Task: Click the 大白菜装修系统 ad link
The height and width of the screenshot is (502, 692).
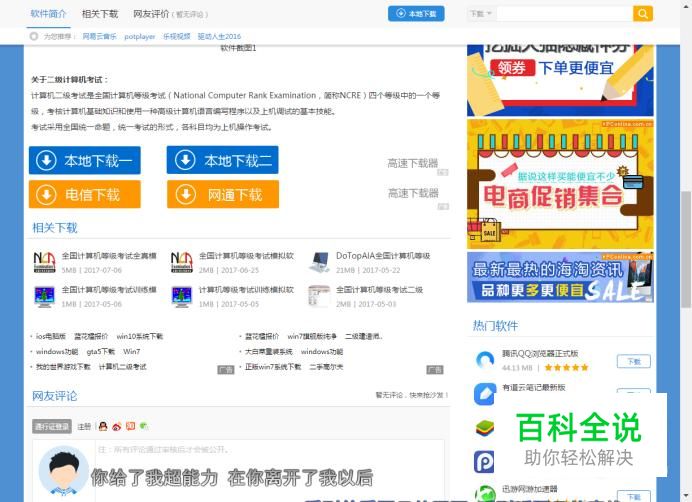Action: pyautogui.click(x=269, y=352)
